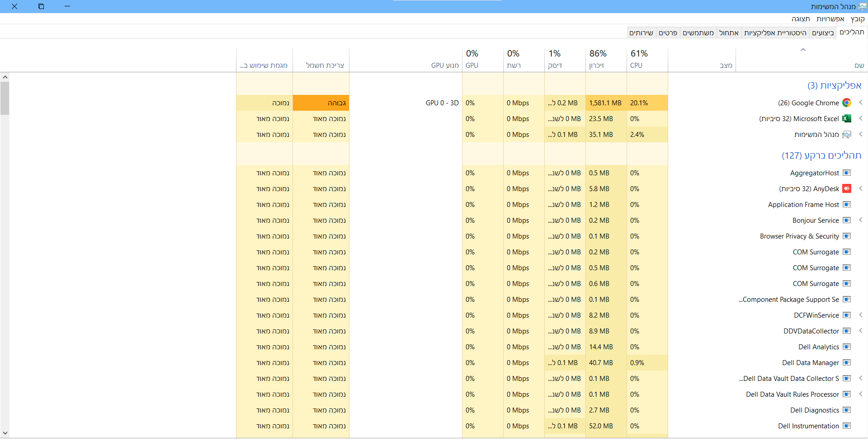Expand the מנהל המשימות process group

[861, 134]
